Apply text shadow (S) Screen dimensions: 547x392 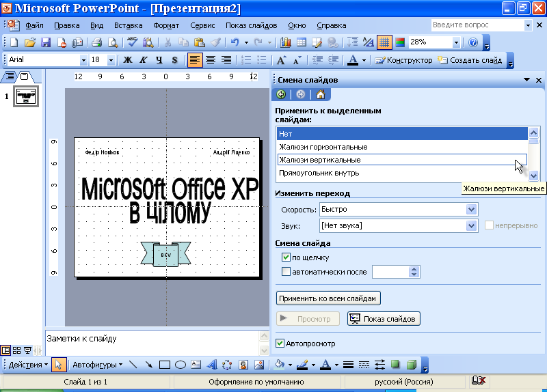point(175,60)
